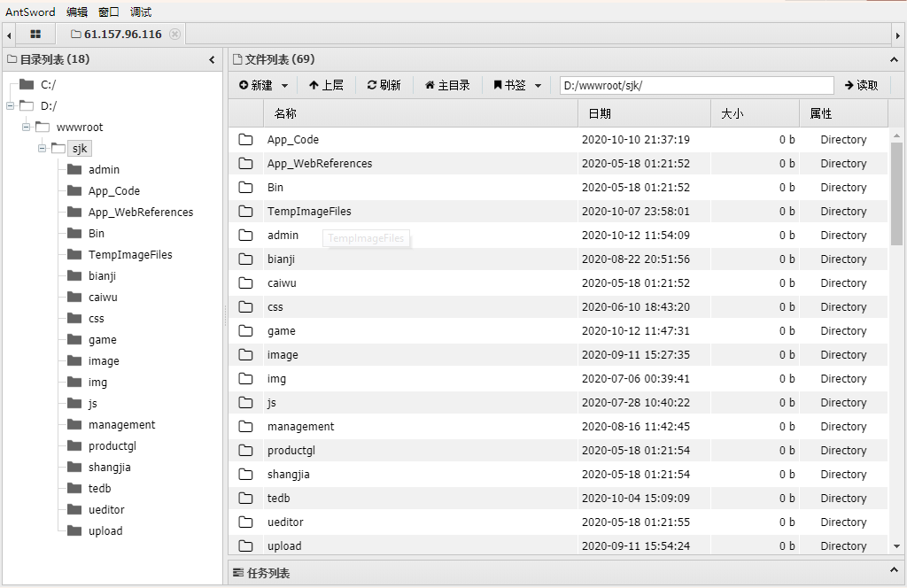Collapse the directory list panel
The image size is (907, 588).
tap(212, 60)
